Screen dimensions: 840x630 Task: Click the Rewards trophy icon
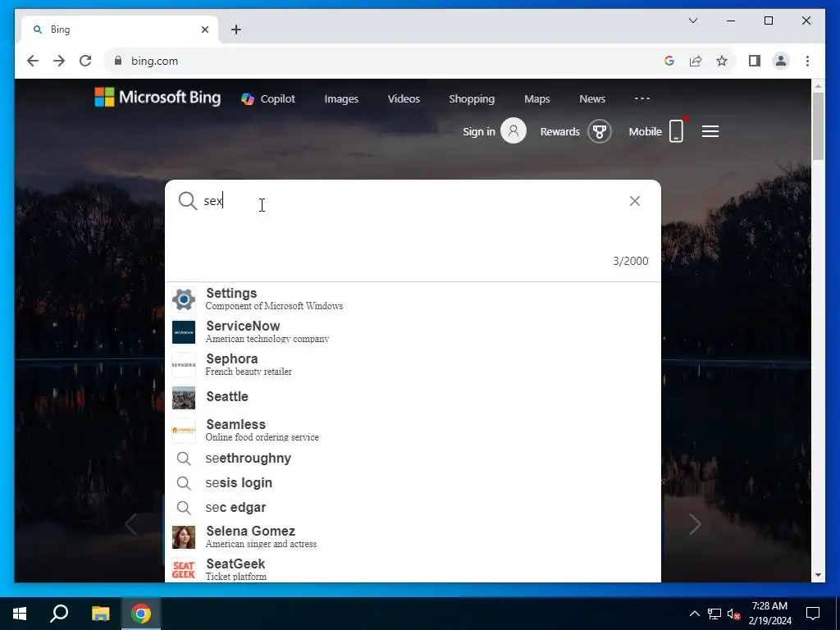coord(599,130)
